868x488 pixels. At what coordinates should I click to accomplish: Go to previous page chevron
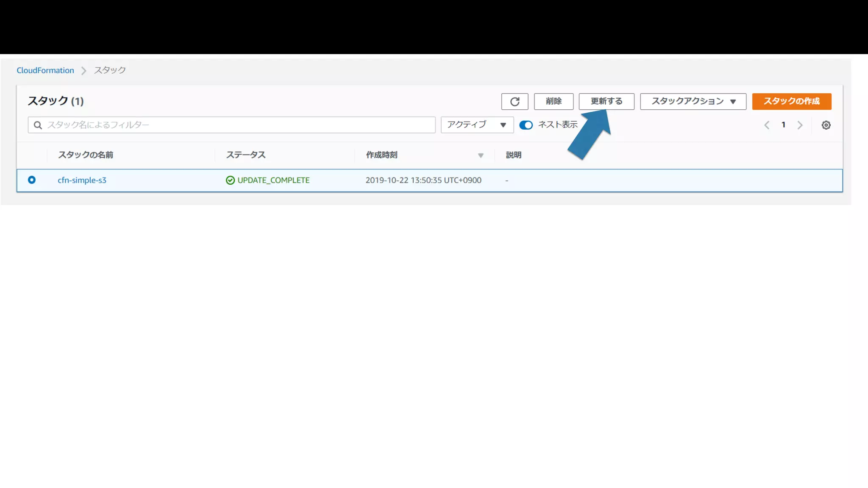coord(767,125)
